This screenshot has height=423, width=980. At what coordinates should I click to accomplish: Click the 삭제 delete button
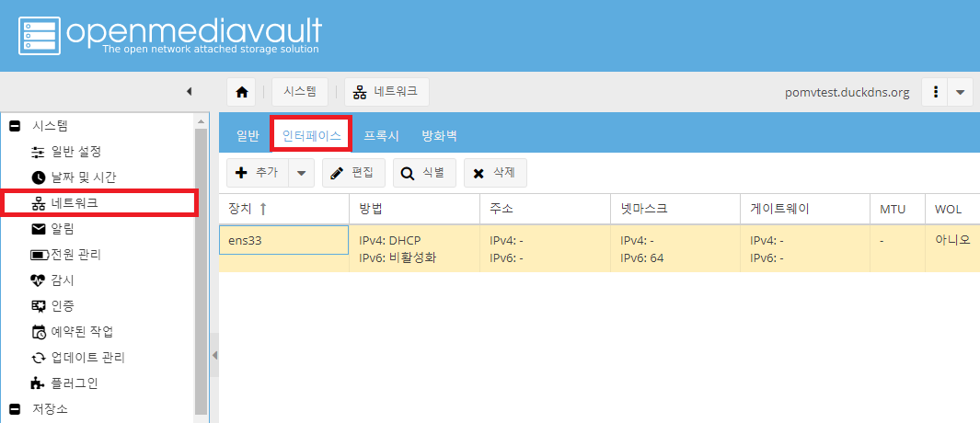click(x=494, y=173)
